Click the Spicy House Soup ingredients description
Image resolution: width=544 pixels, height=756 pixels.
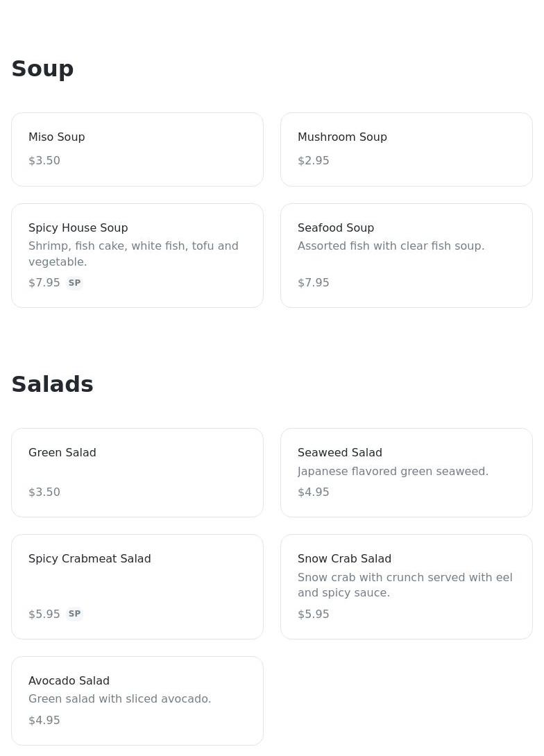[x=133, y=254]
